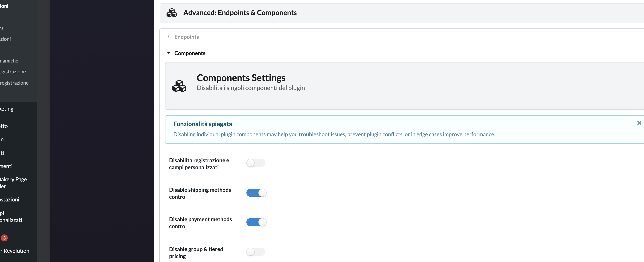Image resolution: width=644 pixels, height=262 pixels.
Task: Turn off Disable payment methods control
Action: [256, 222]
